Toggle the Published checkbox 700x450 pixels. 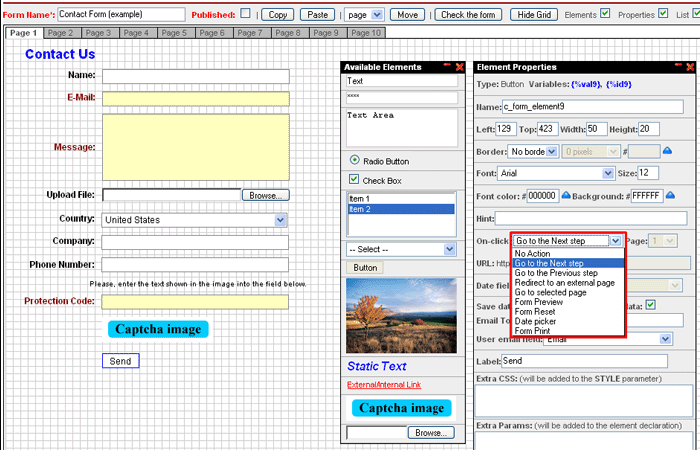[245, 13]
